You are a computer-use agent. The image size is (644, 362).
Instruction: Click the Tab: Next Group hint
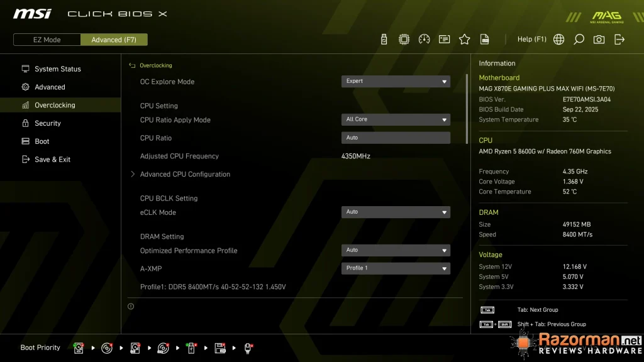538,310
